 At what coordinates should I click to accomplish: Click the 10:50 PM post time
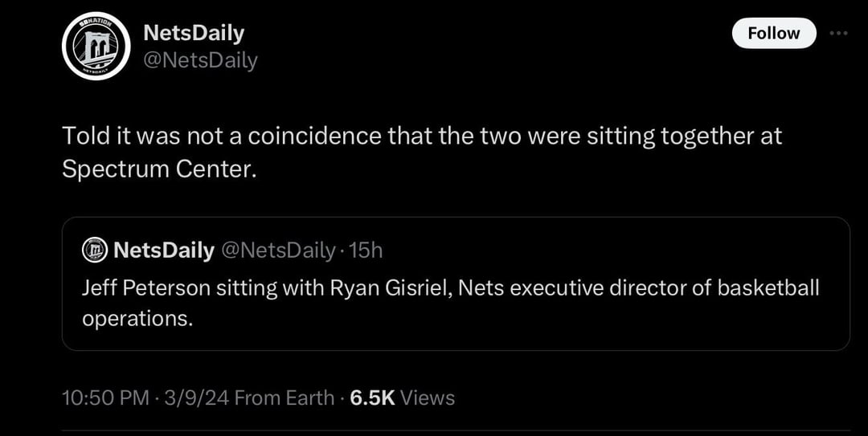tap(105, 397)
